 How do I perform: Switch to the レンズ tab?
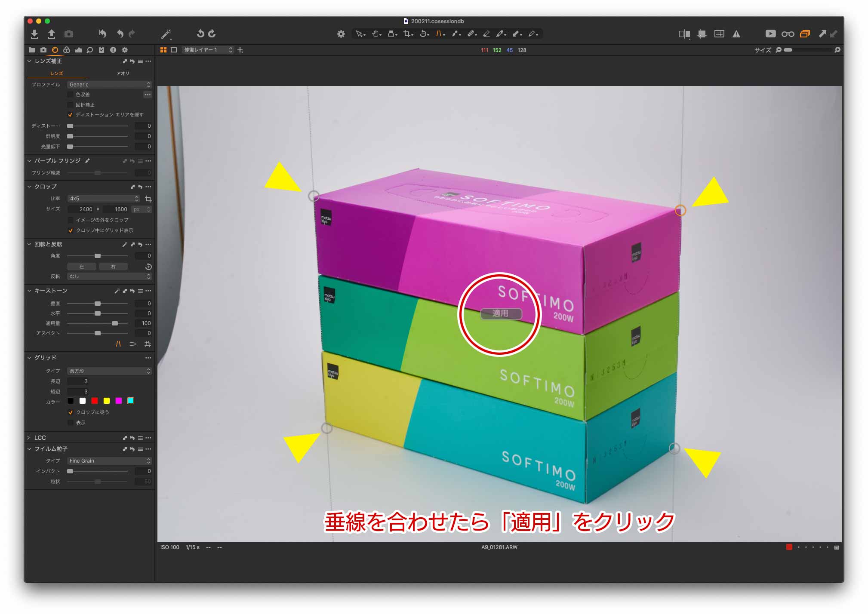pyautogui.click(x=57, y=74)
